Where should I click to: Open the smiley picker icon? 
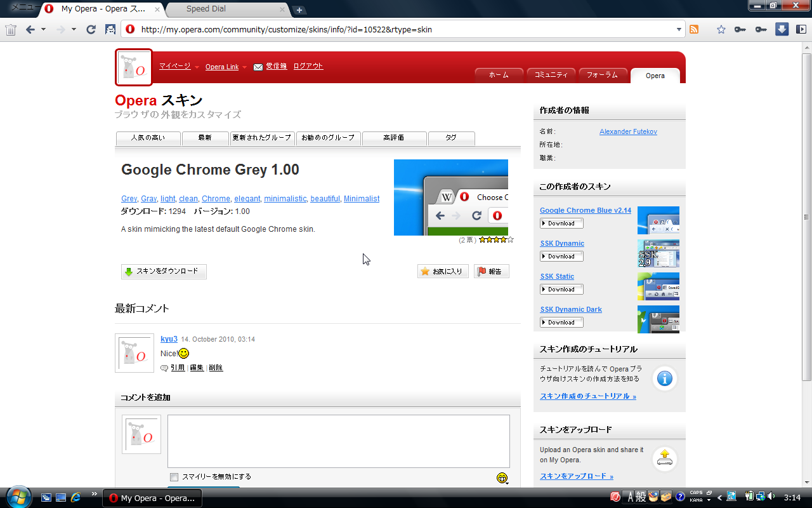[x=502, y=478]
